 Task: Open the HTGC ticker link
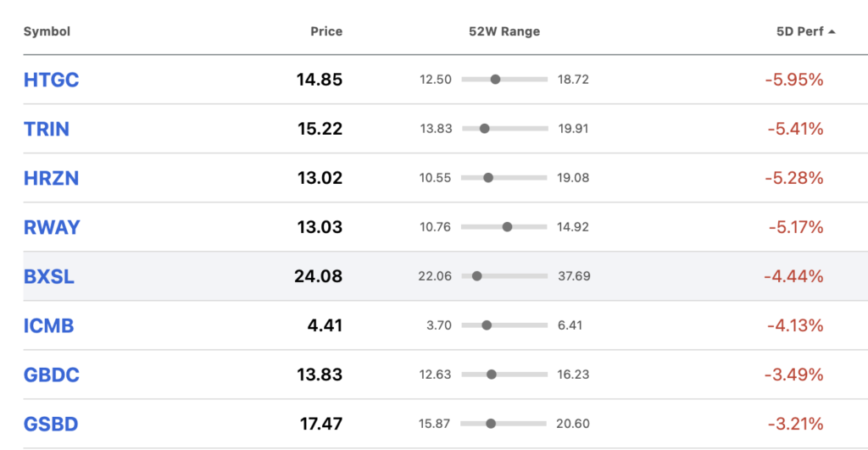pyautogui.click(x=51, y=80)
